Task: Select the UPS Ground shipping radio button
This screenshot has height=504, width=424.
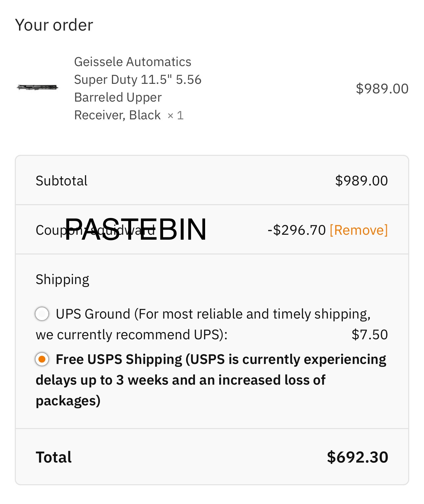Action: point(42,314)
